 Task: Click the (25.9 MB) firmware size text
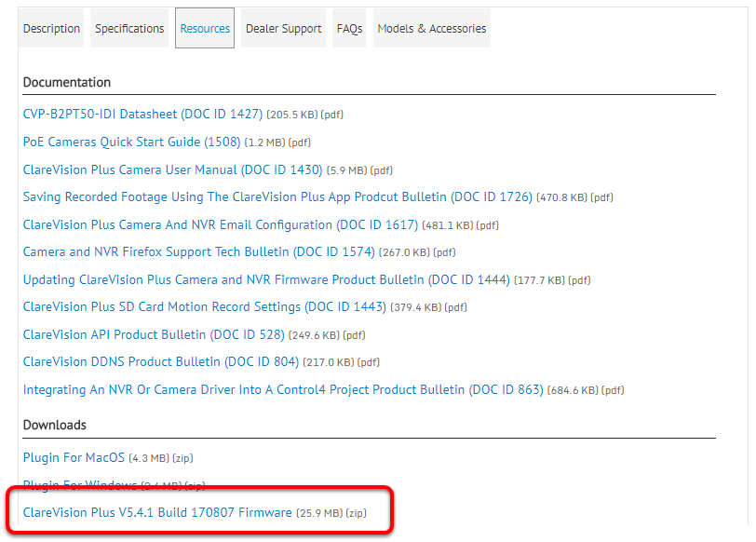click(x=319, y=513)
